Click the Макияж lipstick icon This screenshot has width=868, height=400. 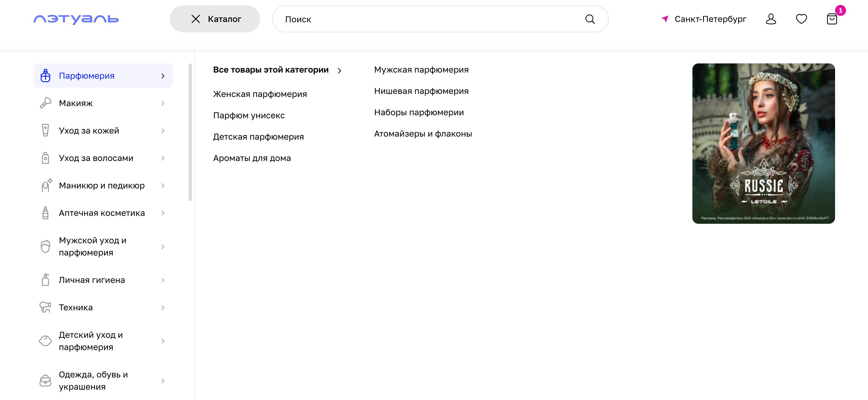click(45, 103)
